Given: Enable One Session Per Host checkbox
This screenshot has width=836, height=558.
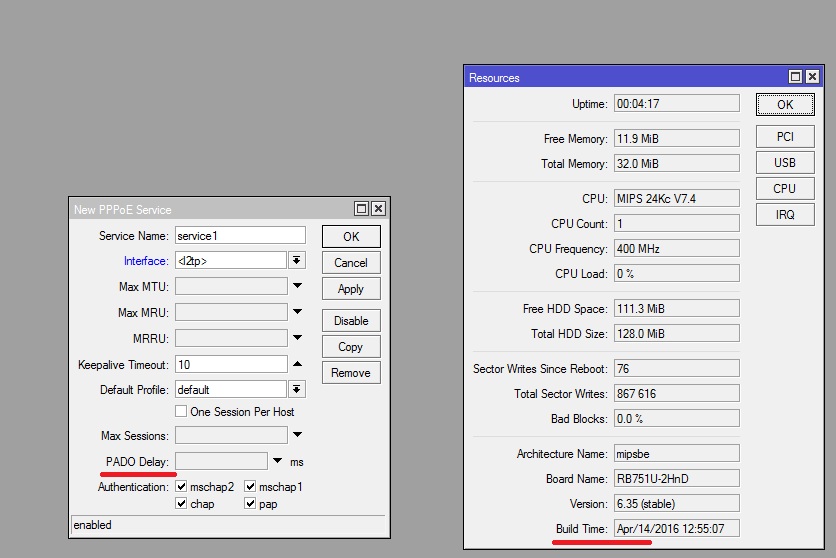Looking at the screenshot, I should [x=181, y=412].
